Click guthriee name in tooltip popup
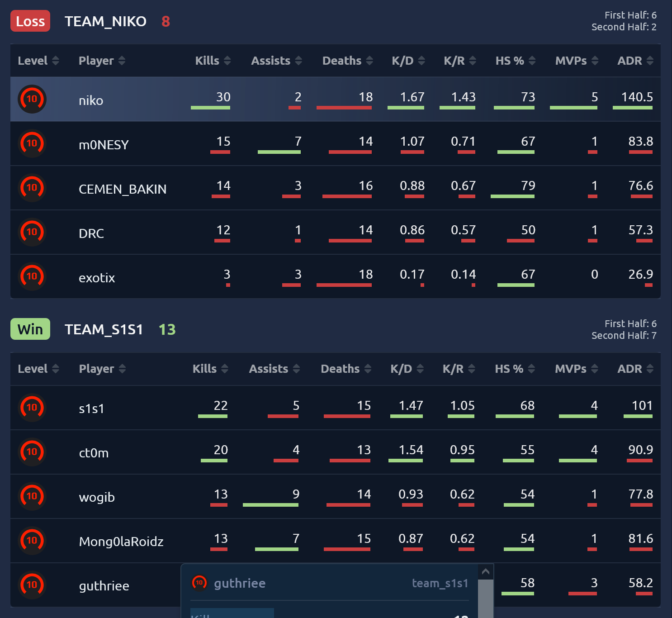This screenshot has height=618, width=672. tap(240, 584)
